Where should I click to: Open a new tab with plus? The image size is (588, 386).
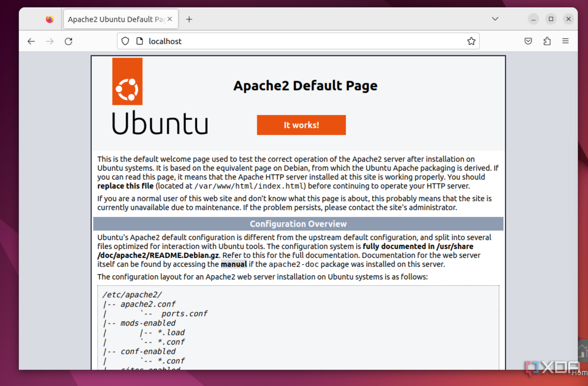coord(189,19)
